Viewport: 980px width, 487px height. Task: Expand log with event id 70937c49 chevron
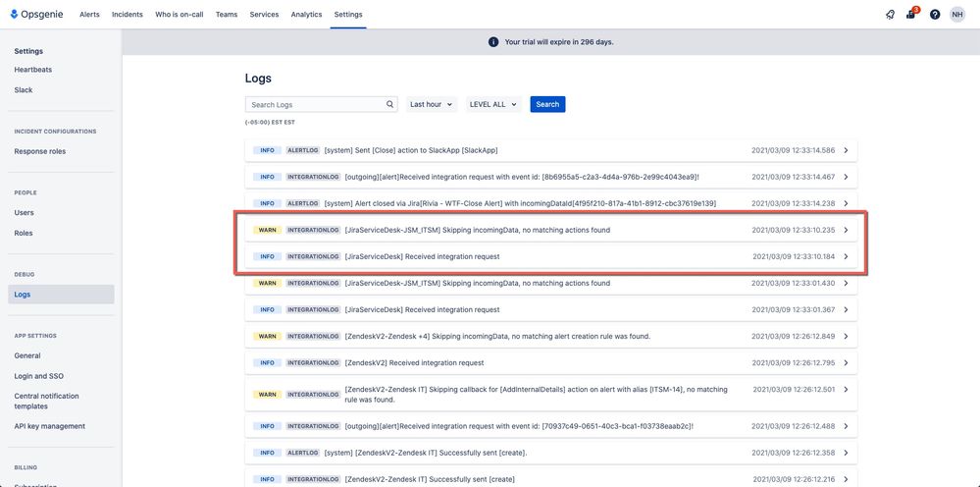[x=846, y=426]
